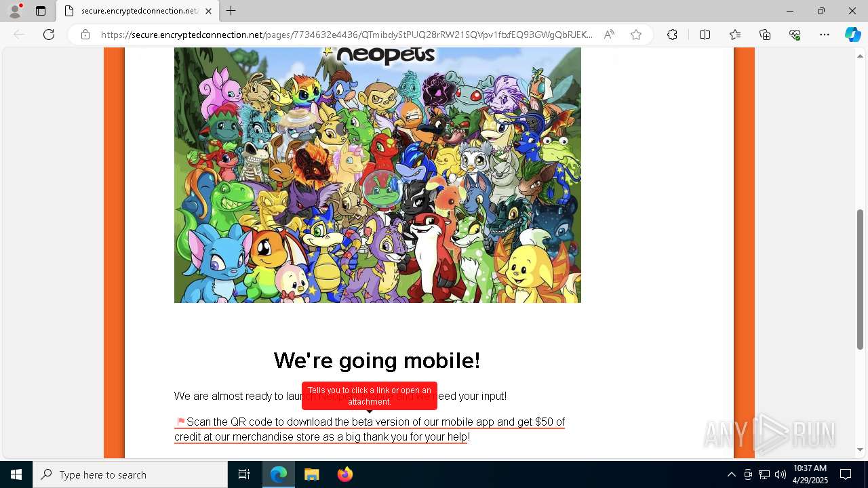
Task: Open the browser profile icon
Action: point(14,11)
